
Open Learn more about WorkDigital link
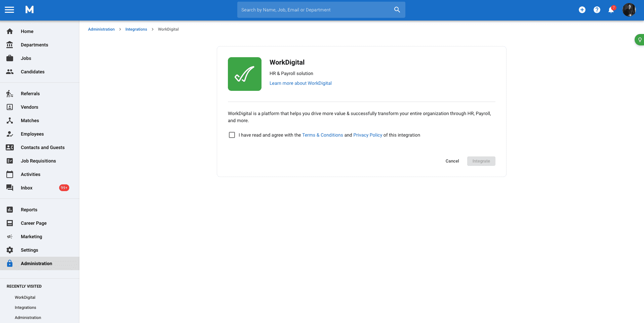coord(300,83)
